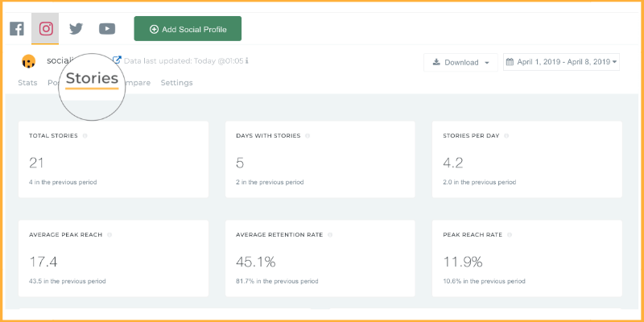Click the Add Social Profile button

(x=188, y=29)
